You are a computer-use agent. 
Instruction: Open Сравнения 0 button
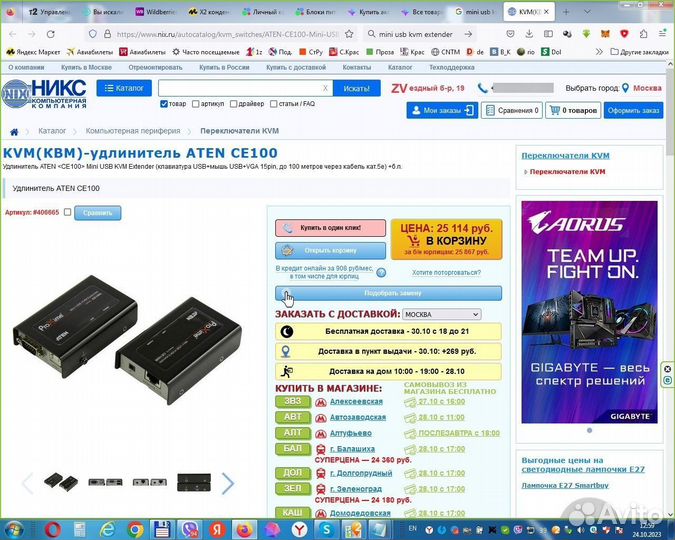[x=512, y=111]
